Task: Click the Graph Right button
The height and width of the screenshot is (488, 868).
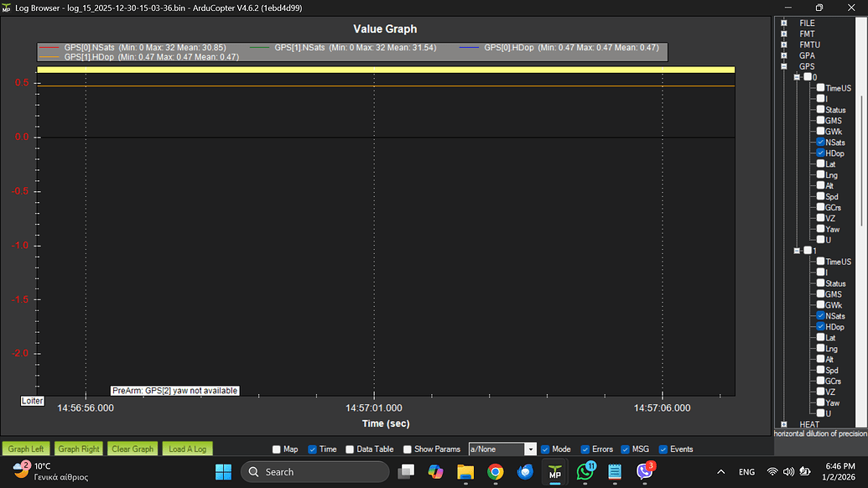Action: pos(79,449)
